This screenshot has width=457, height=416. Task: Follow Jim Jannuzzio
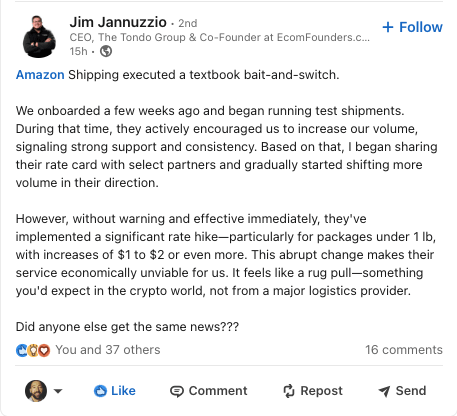[x=412, y=27]
